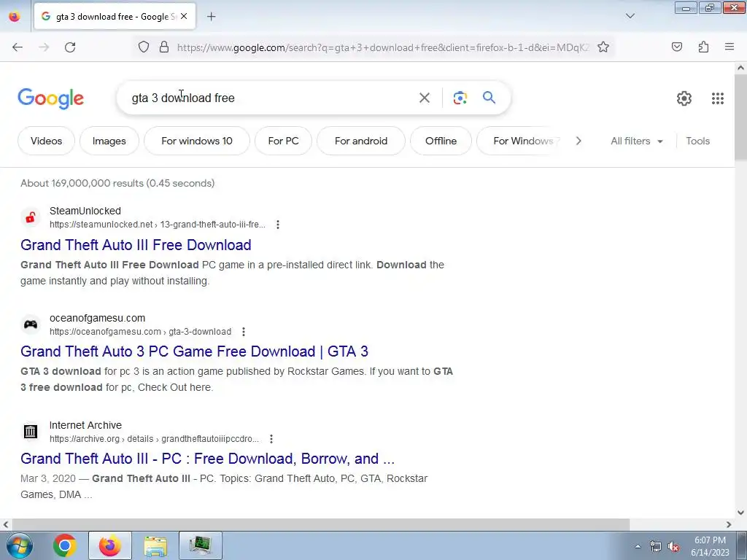Image resolution: width=747 pixels, height=560 pixels.
Task: Click the Internet Archive favicon
Action: point(31,432)
